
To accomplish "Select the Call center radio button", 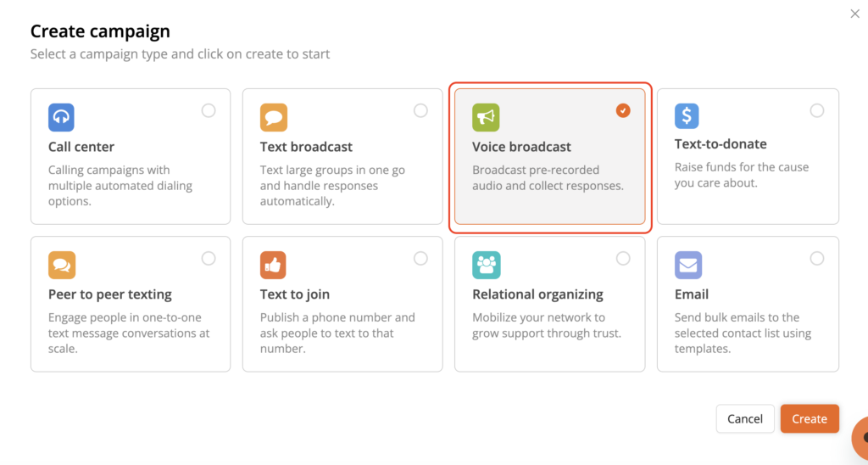I will (209, 110).
